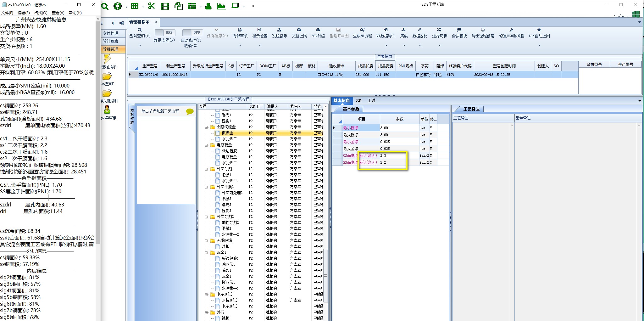Screen dimensions: 644x321
Task: Open the green user icon
Action: click(208, 6)
